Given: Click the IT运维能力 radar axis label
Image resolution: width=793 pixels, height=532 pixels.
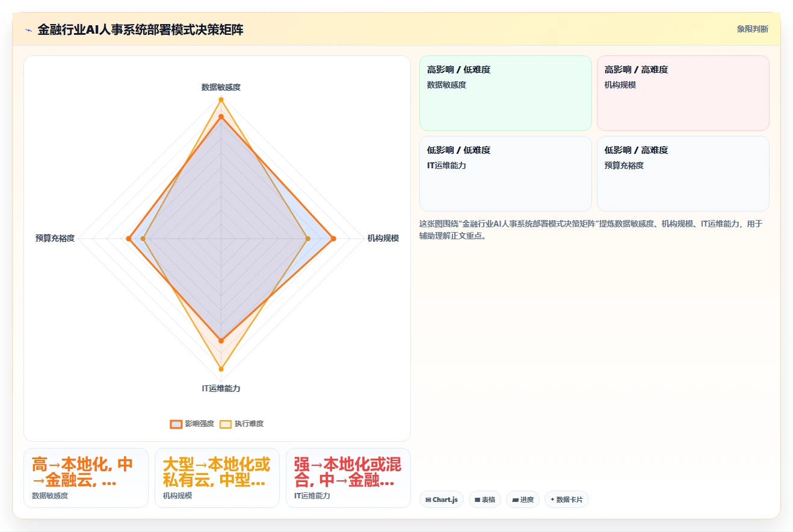Looking at the screenshot, I should [221, 389].
